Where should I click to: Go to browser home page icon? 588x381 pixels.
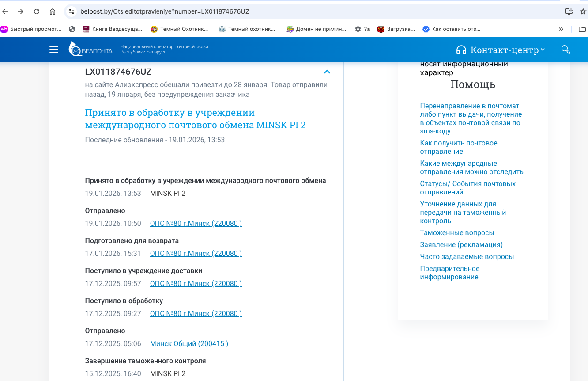[53, 11]
